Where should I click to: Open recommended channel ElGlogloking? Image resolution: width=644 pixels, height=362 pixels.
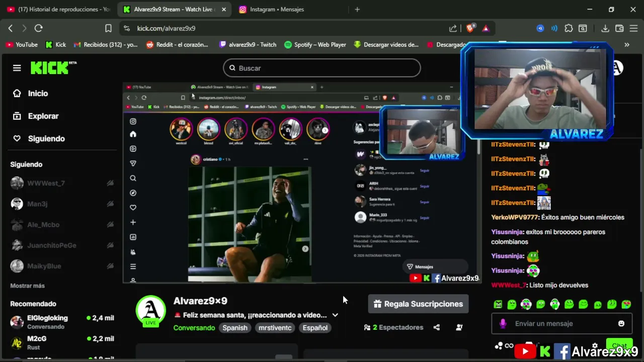pos(61,322)
